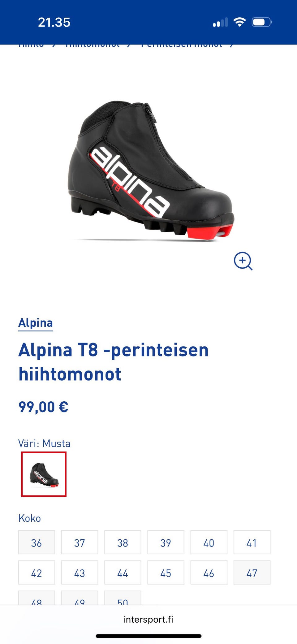The image size is (297, 644).
Task: Select size 42 box
Action: coord(37,573)
